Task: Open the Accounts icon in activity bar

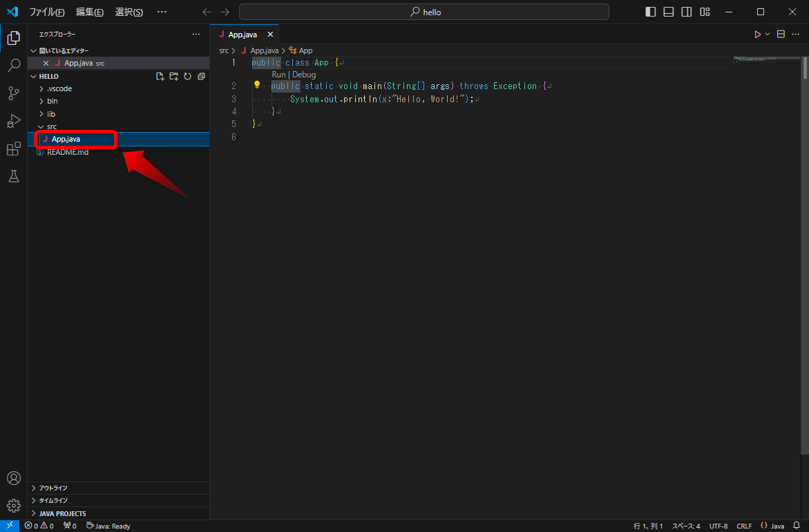Action: (x=13, y=477)
